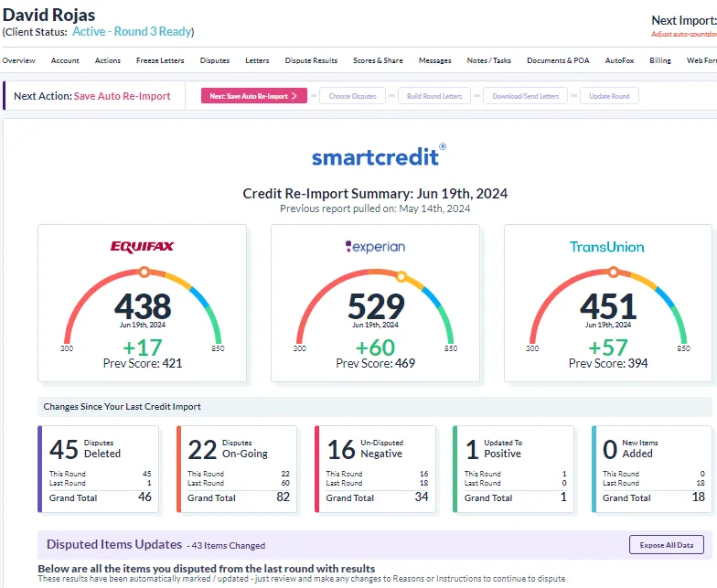Image resolution: width=717 pixels, height=588 pixels.
Task: Click Prev Score: 421 text
Action: [x=143, y=364]
